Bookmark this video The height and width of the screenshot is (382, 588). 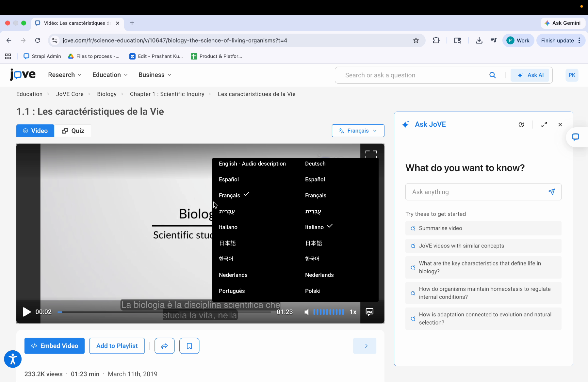coord(189,346)
